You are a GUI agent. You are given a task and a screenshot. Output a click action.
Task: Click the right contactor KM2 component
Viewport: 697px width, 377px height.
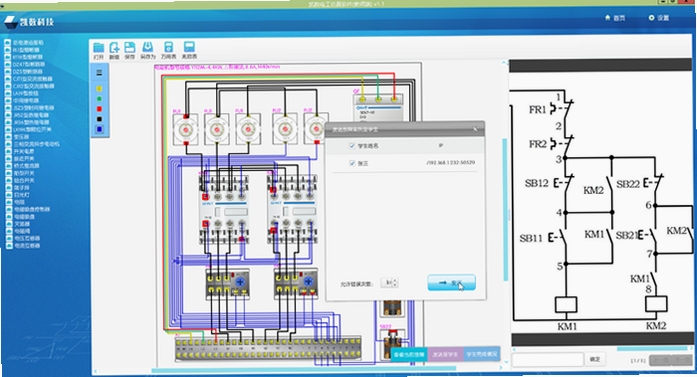click(x=292, y=209)
